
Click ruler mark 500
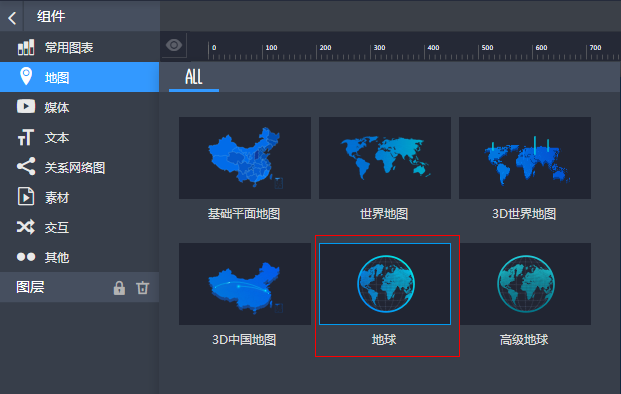487,48
